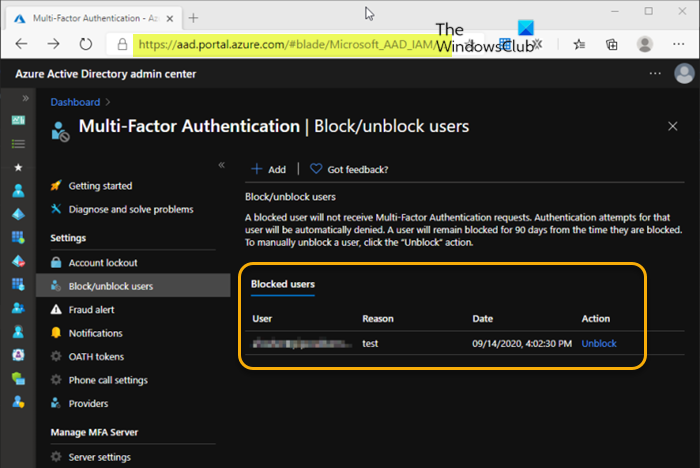The width and height of the screenshot is (700, 468).
Task: Open Server settings under Manage MFA Server
Action: (x=100, y=457)
